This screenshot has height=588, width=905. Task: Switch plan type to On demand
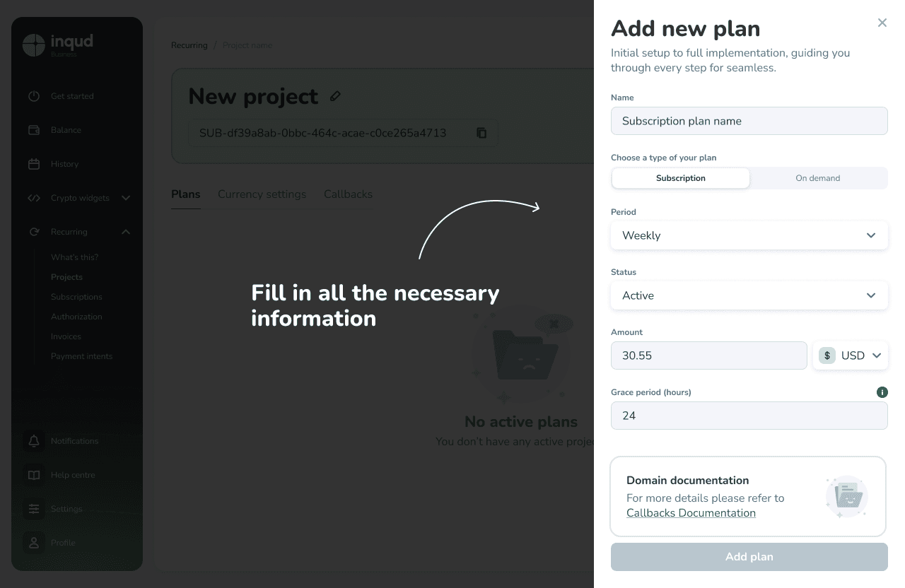pos(818,178)
